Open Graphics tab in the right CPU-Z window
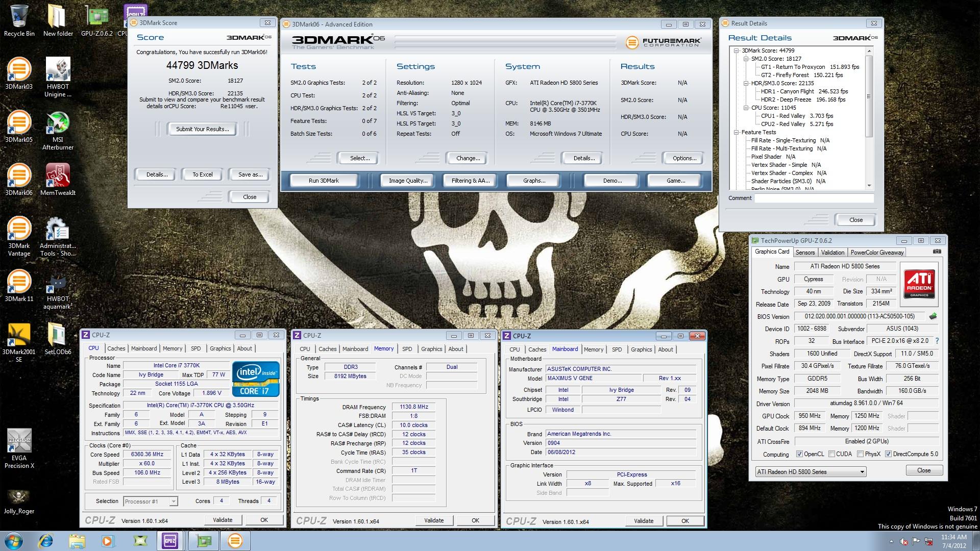This screenshot has height=551, width=980. [641, 349]
